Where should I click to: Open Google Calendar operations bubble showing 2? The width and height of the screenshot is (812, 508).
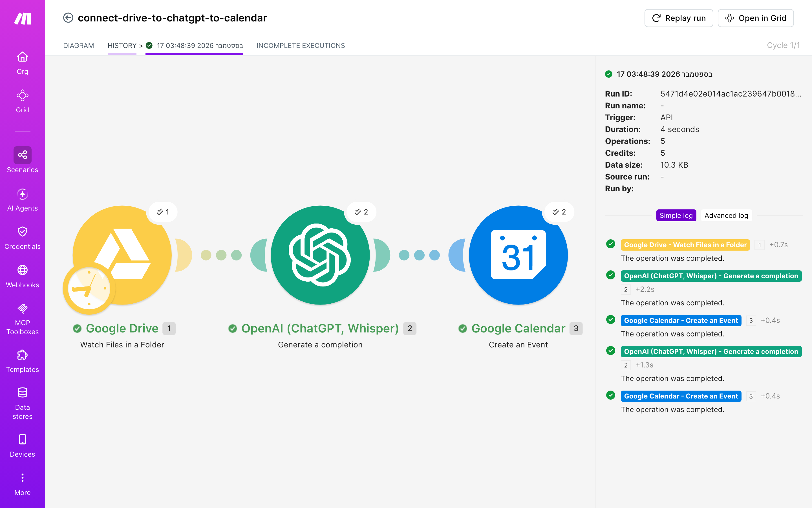coord(559,212)
